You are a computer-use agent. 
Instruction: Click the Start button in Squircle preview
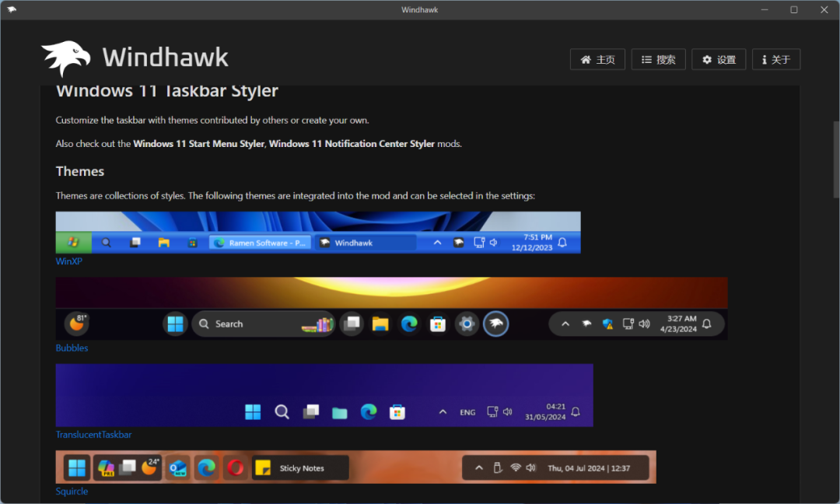pos(77,467)
